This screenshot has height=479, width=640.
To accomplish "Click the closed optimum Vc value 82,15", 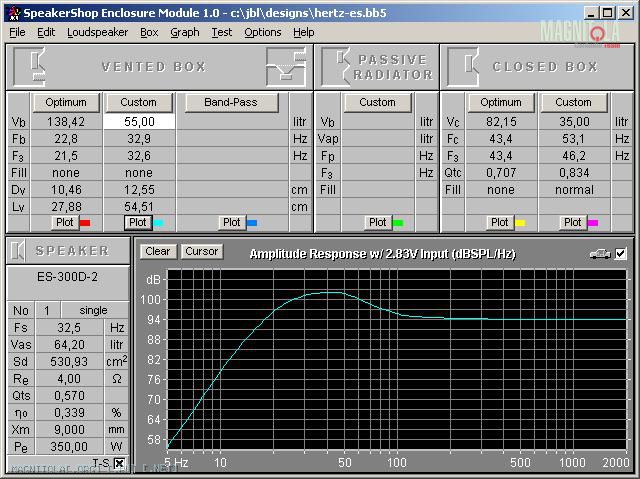I will coord(501,122).
